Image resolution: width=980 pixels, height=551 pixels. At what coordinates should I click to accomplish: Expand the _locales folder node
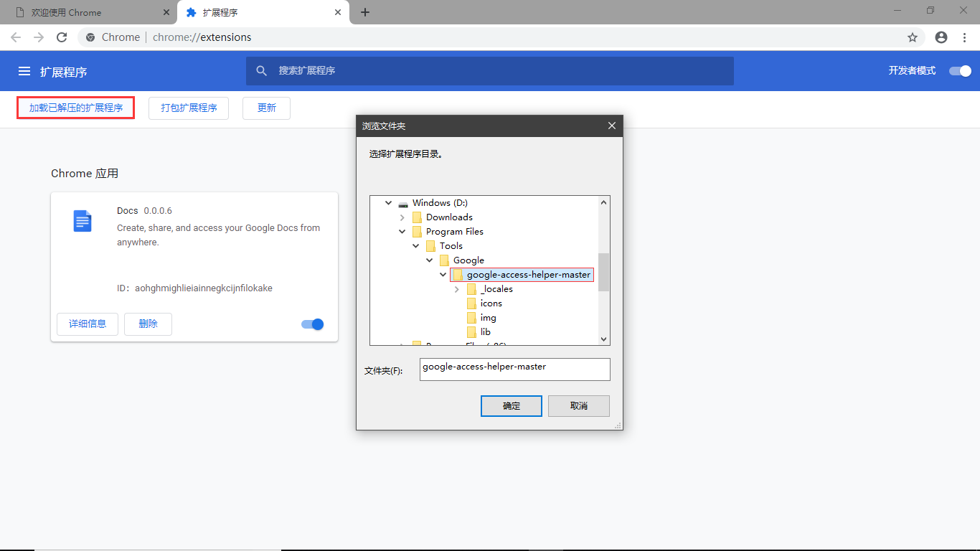click(x=457, y=289)
